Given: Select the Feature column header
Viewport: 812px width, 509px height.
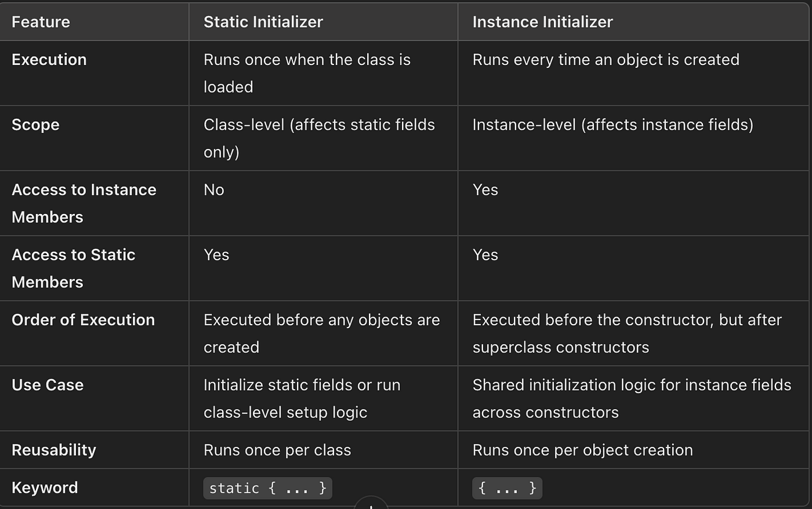Looking at the screenshot, I should 41,22.
